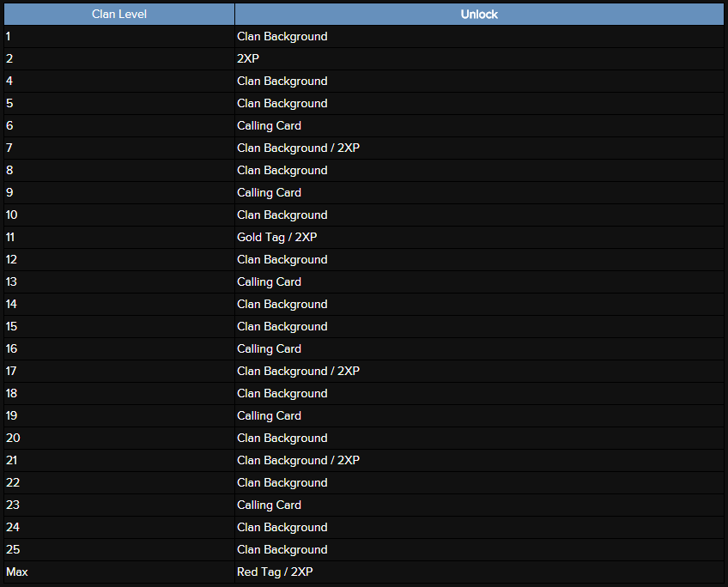This screenshot has height=587, width=728.
Task: Click Clan Background in level 10 row
Action: (479, 215)
